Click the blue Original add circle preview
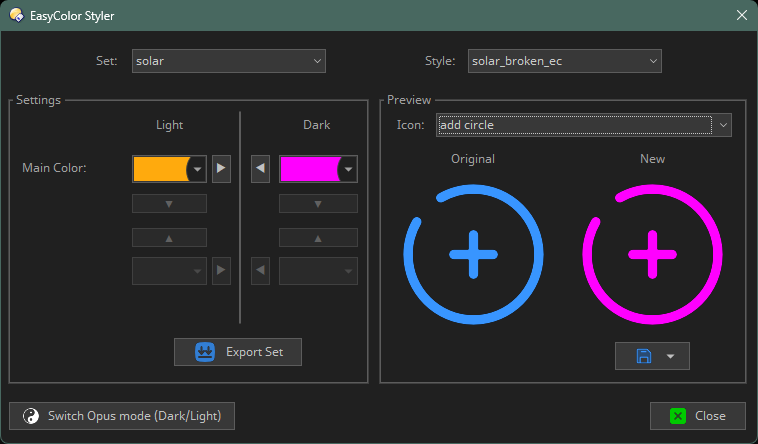This screenshot has width=758, height=444. tap(473, 254)
